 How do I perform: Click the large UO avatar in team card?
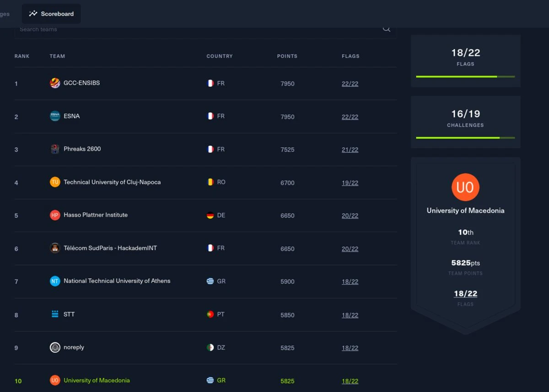465,188
